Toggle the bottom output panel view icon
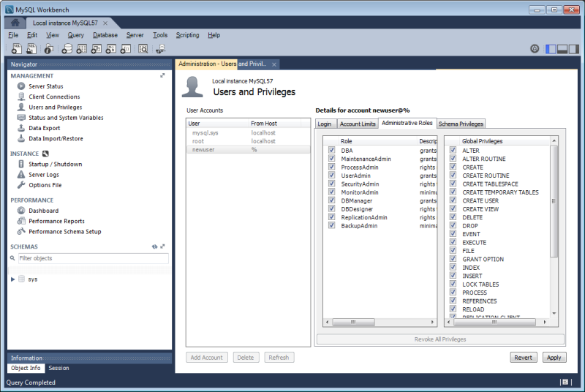Viewport: 585px width, 392px height. pyautogui.click(x=562, y=48)
